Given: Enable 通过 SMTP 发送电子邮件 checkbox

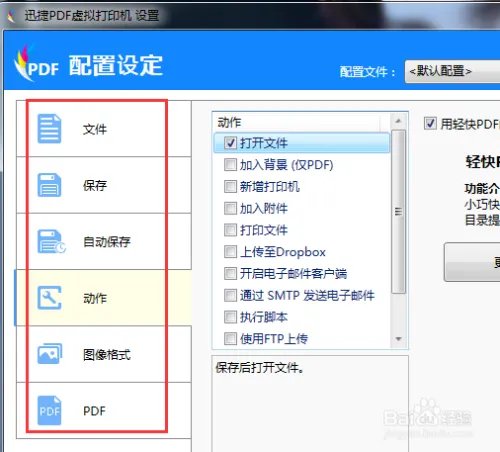Looking at the screenshot, I should click(230, 295).
